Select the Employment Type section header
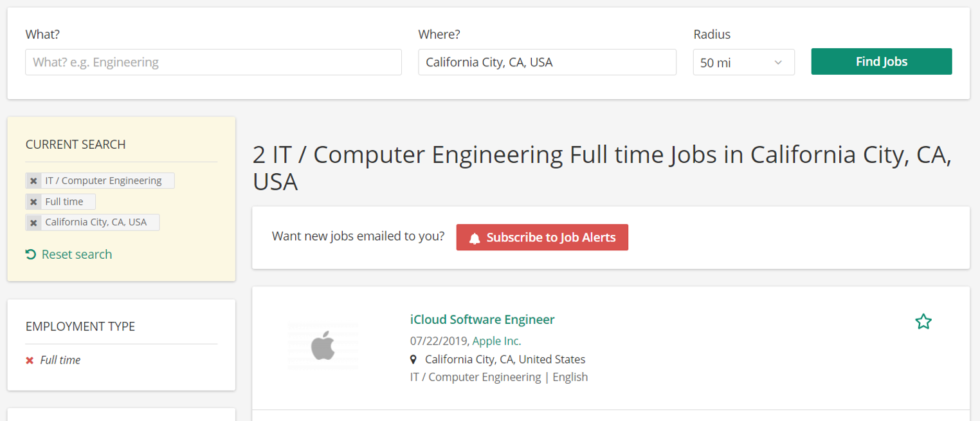 click(x=80, y=326)
